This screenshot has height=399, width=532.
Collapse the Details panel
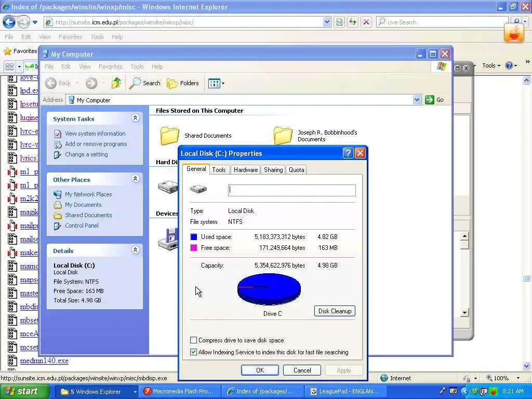click(136, 250)
